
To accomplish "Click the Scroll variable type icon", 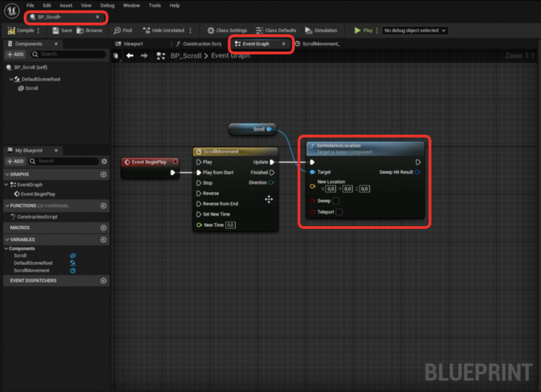I will click(x=73, y=256).
